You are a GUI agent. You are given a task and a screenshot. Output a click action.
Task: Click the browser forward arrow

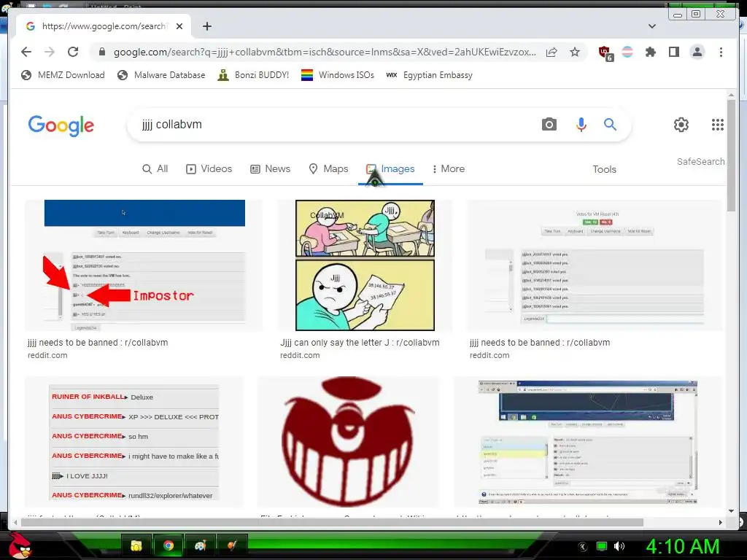(50, 52)
